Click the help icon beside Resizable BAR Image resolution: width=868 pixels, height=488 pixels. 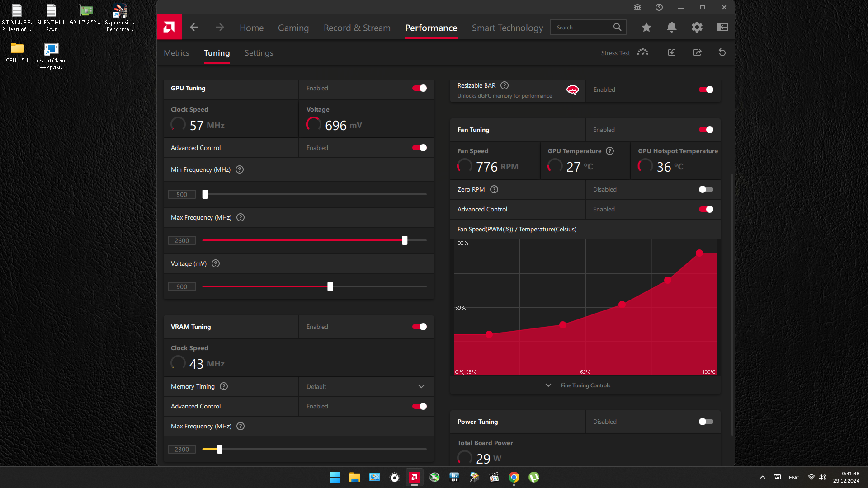pyautogui.click(x=505, y=85)
